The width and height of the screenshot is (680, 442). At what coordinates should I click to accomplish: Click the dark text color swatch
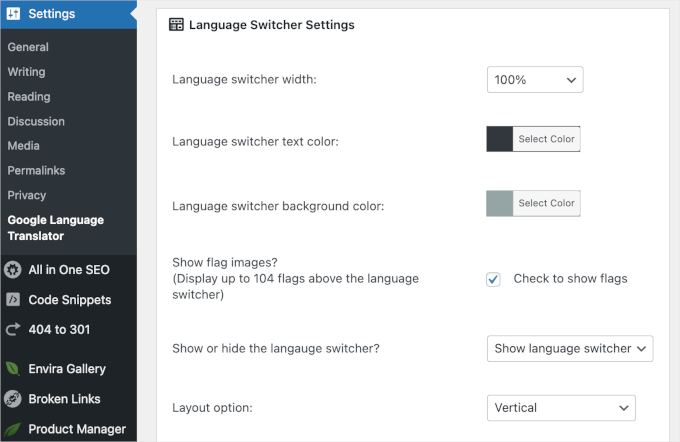point(500,139)
